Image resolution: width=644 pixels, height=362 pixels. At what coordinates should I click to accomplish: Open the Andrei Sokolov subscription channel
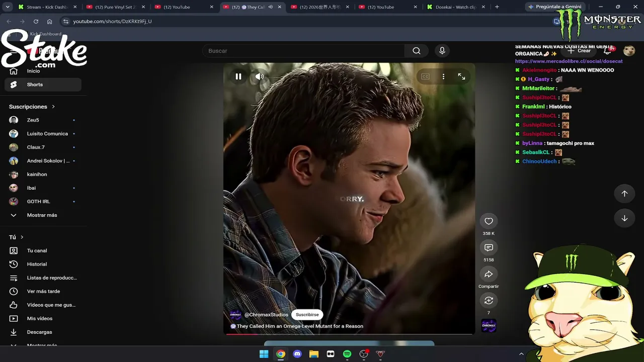43,161
